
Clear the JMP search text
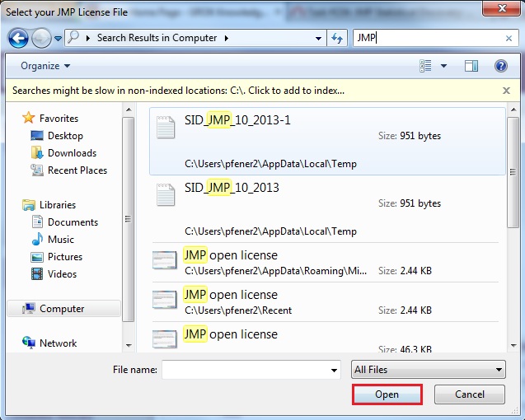click(x=509, y=38)
